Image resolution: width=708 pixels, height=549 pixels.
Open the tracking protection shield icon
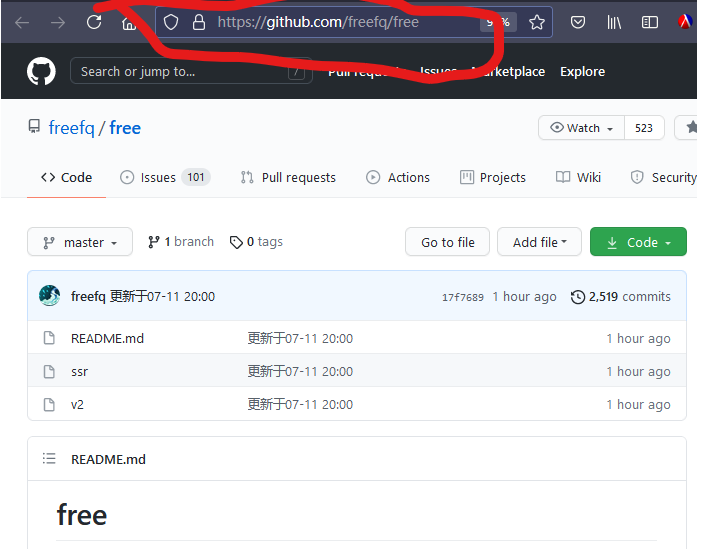point(171,22)
